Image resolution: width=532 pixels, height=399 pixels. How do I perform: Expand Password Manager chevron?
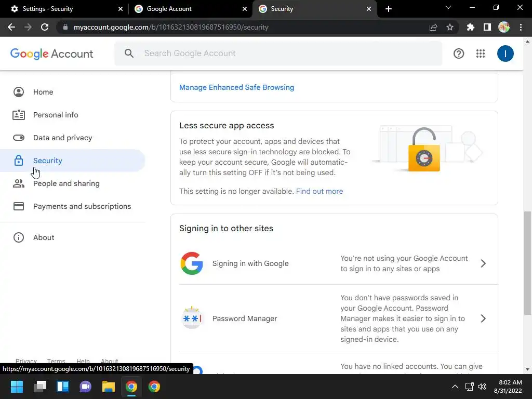483,318
